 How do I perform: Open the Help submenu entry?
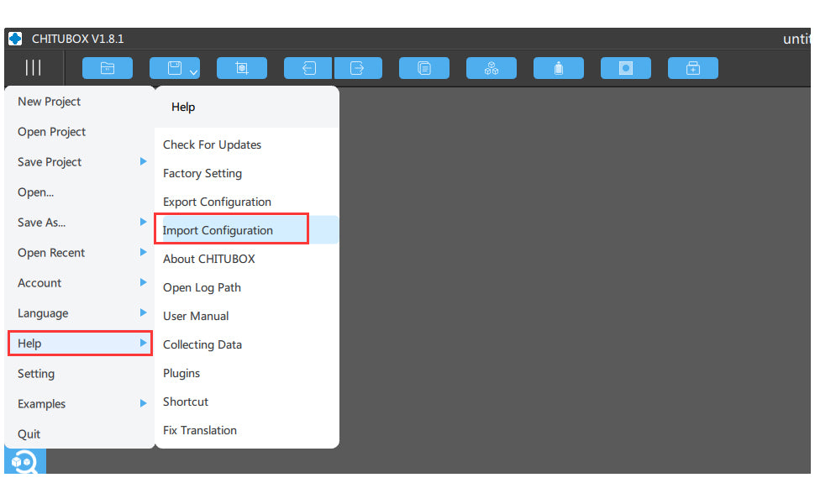[80, 343]
